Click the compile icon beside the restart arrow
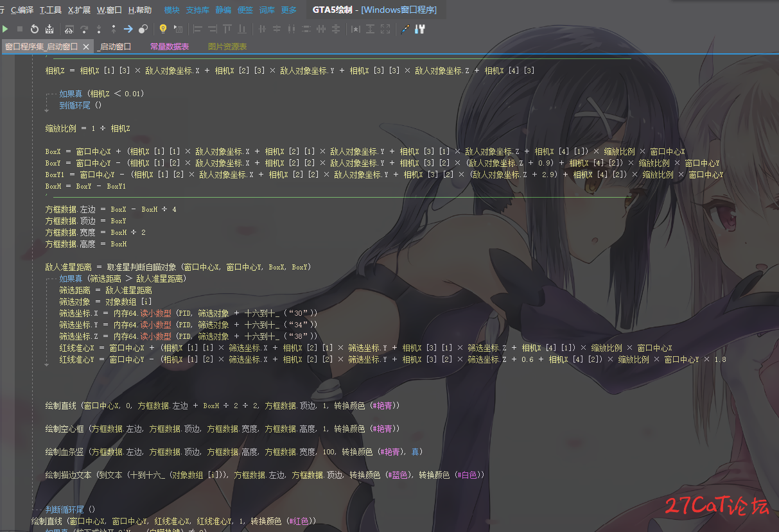Viewport: 779px width, 532px height. [49, 29]
